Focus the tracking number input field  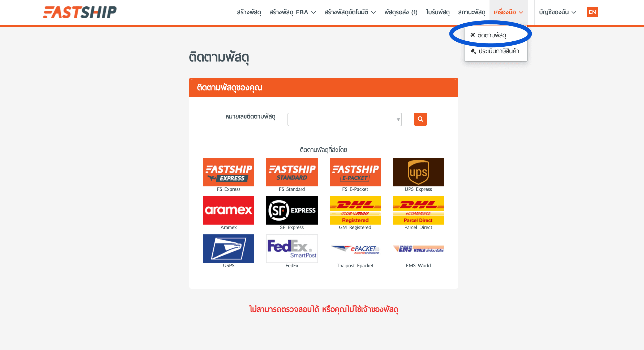[345, 119]
